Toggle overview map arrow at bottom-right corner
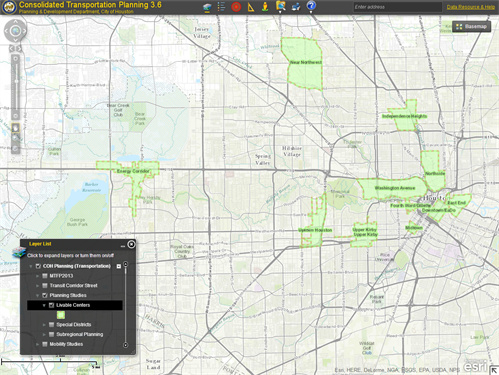Screen dimensions: 499x375 point(494,370)
